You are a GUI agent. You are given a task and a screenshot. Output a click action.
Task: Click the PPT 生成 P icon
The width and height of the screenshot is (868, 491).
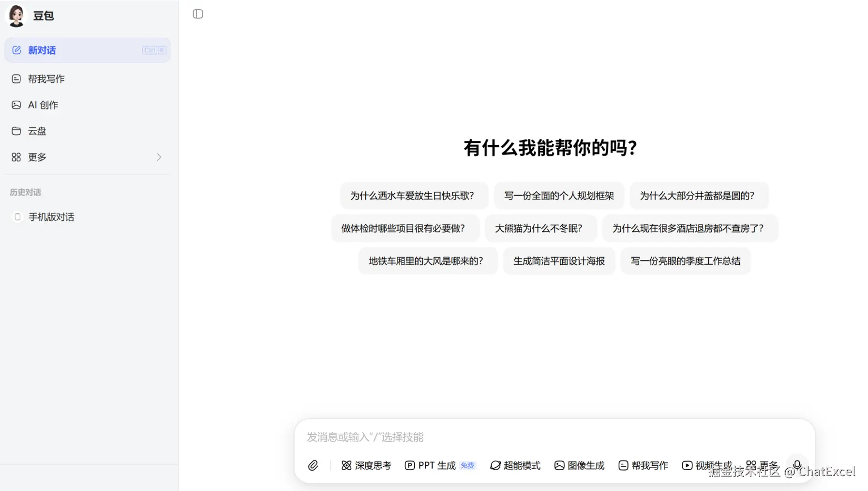click(x=409, y=465)
